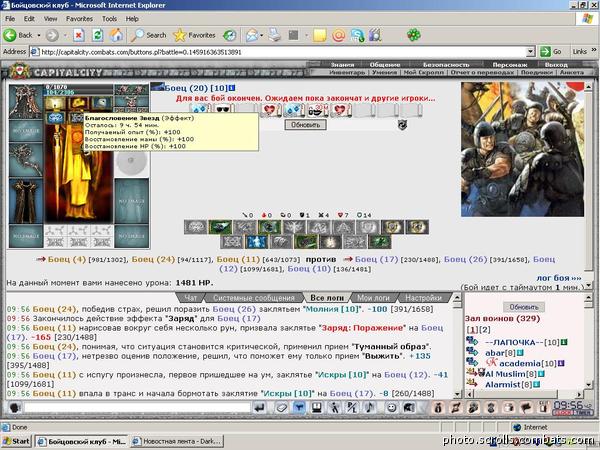This screenshot has width=600, height=450.
Task: Open the Знания menu
Action: click(x=342, y=65)
